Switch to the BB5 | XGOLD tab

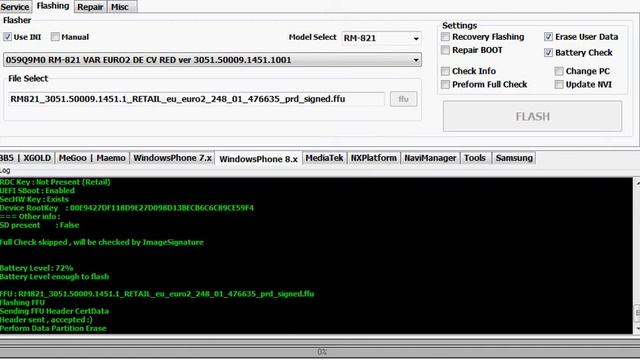click(26, 158)
